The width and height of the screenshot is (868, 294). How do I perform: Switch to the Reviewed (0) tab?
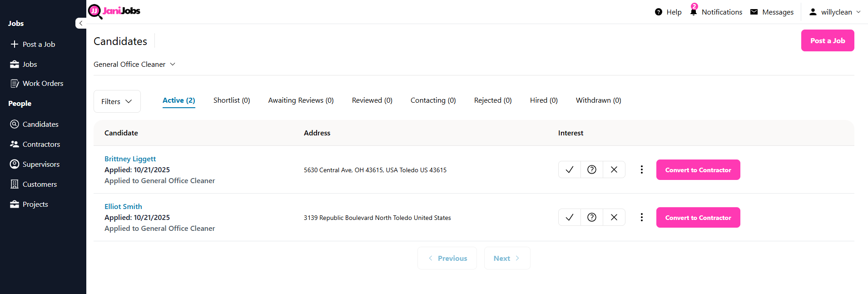(372, 100)
